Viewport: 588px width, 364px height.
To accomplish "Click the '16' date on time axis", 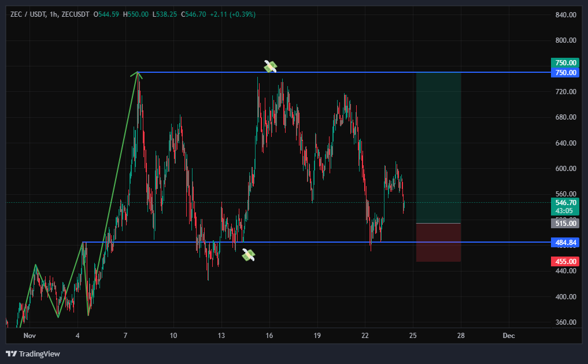I will coord(269,335).
